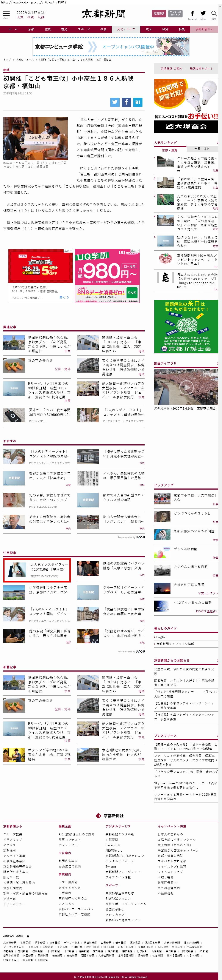Expand the 人気ランキング section arrow
This screenshot has width=222, height=980.
(217, 143)
